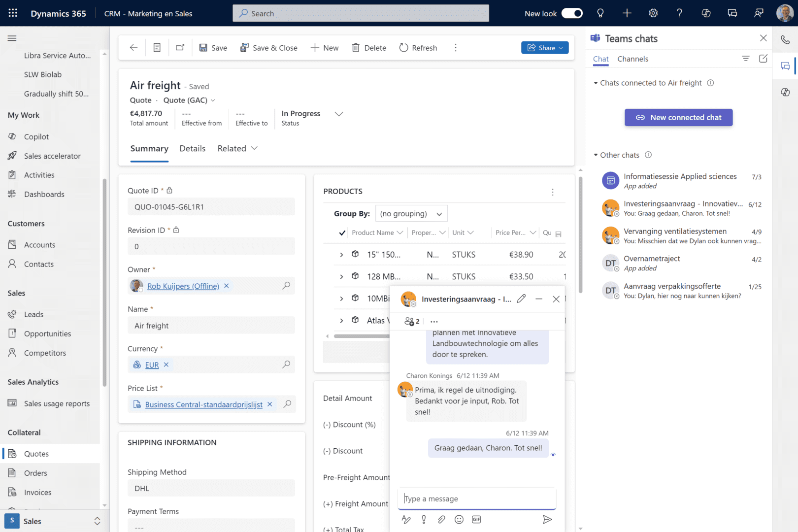The image size is (798, 532).
Task: Collapse Chats connected to Air freight
Action: pos(596,83)
